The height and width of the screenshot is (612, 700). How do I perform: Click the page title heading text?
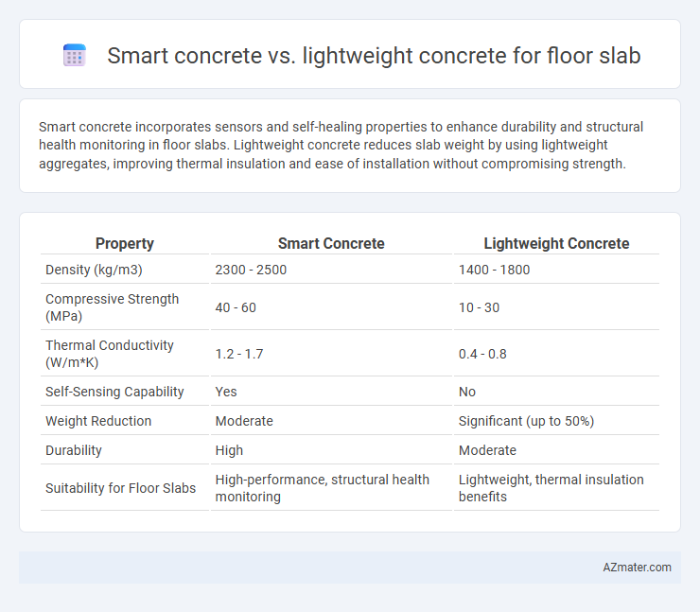point(374,56)
